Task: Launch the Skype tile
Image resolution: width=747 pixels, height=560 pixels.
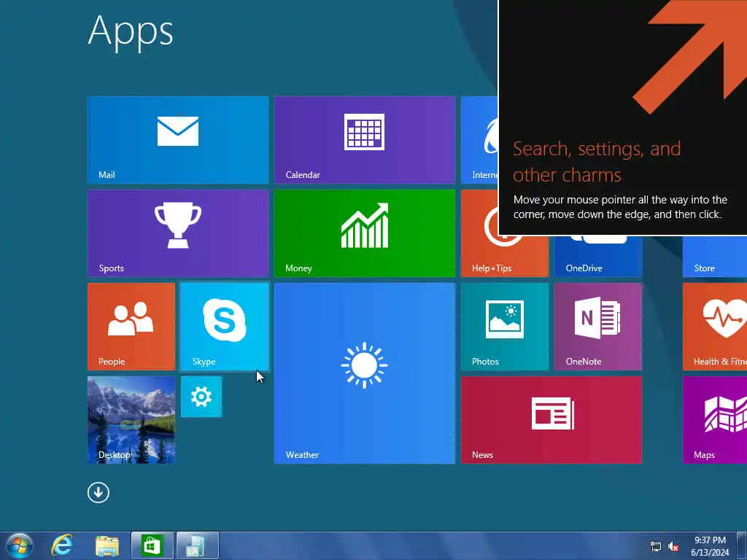Action: [x=225, y=326]
